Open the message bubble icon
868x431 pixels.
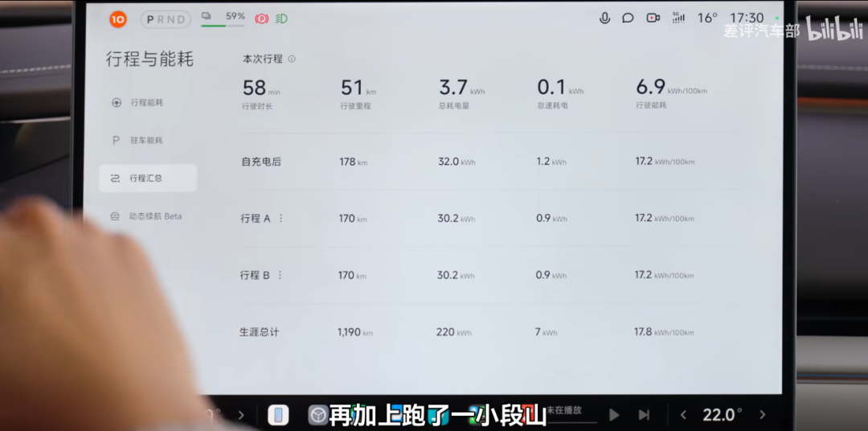[628, 18]
